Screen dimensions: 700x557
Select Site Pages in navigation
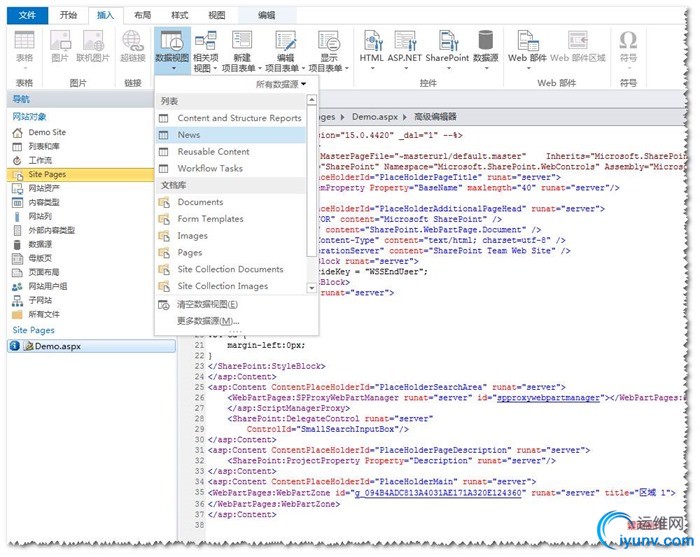(80, 175)
